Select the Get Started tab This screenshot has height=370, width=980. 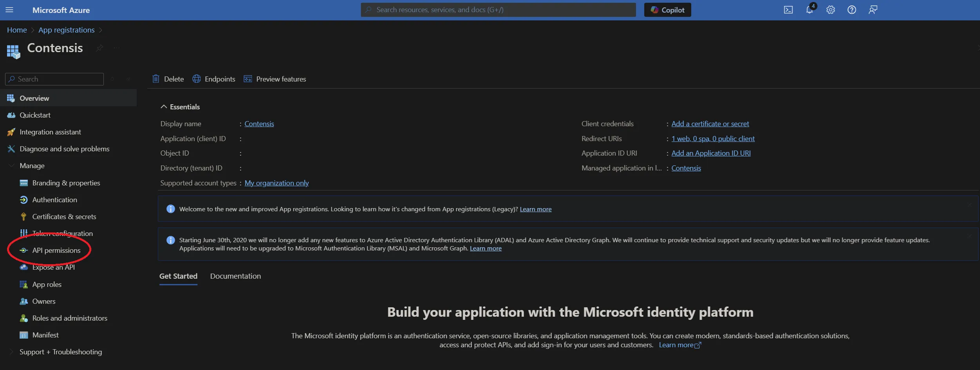(x=178, y=276)
